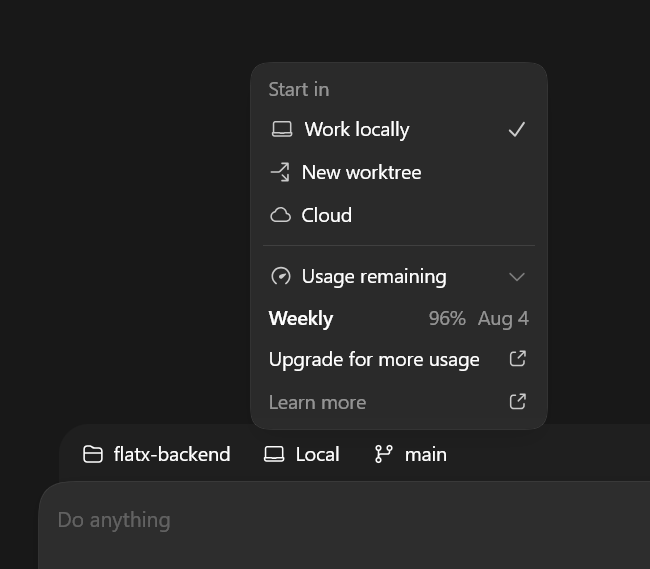Click the Aug 4 reset date
Viewport: 650px width, 569px height.
point(503,318)
